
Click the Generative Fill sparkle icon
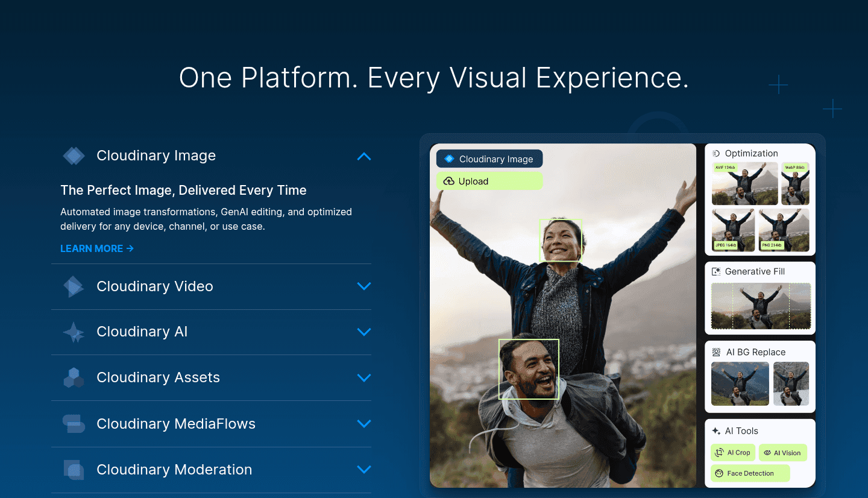tap(717, 271)
